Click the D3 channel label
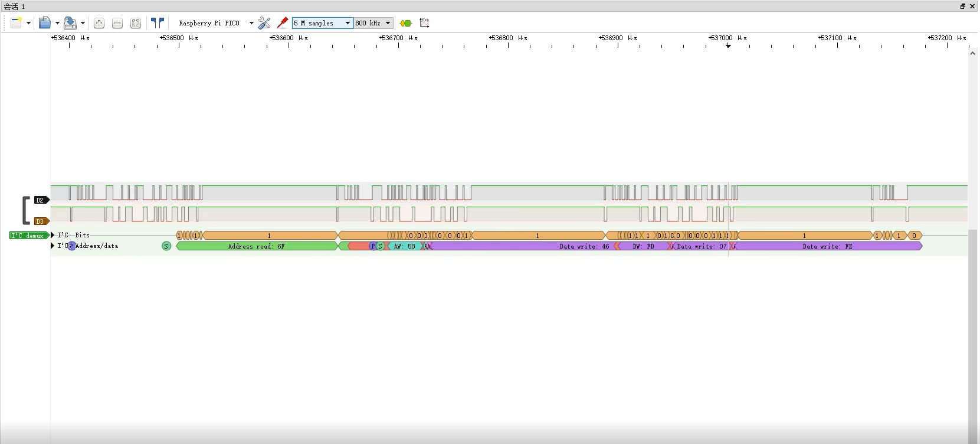Viewport: 980px width, 444px height. pos(41,221)
